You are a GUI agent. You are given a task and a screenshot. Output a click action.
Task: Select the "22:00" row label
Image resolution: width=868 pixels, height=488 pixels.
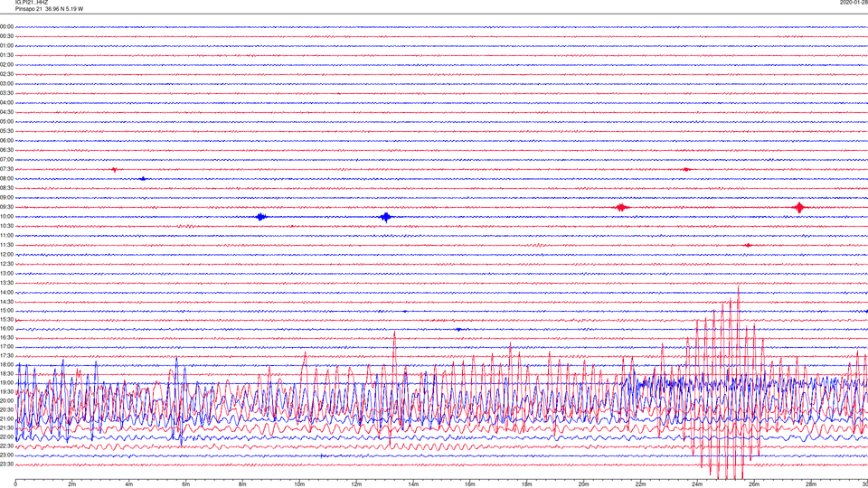[x=6, y=437]
